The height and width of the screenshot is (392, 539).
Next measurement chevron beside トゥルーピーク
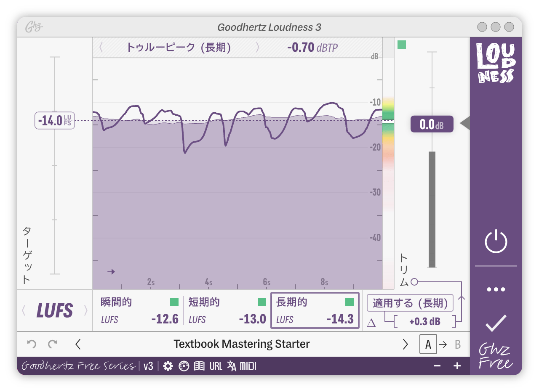258,47
